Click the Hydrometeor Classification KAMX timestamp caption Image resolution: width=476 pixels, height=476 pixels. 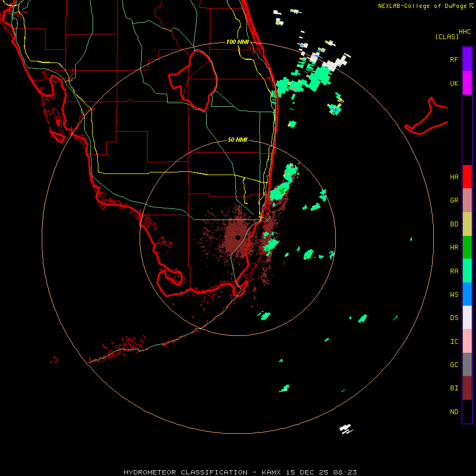(x=240, y=472)
